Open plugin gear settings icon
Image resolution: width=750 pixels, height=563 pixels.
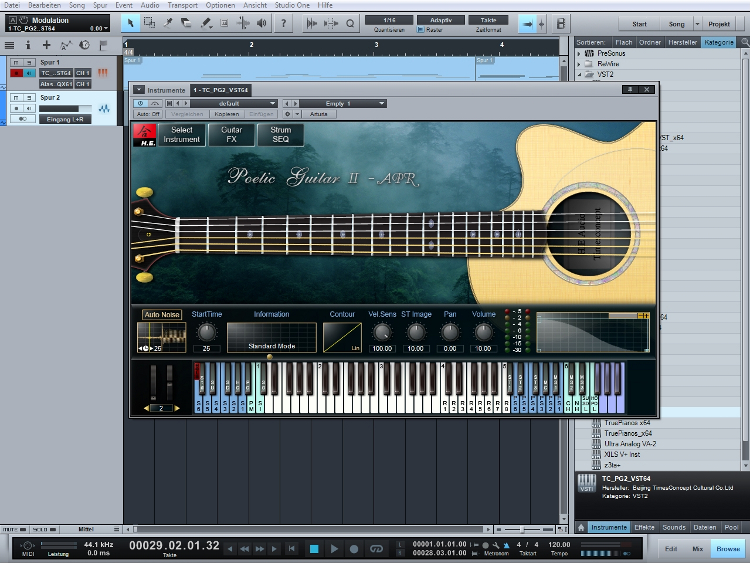[x=287, y=114]
